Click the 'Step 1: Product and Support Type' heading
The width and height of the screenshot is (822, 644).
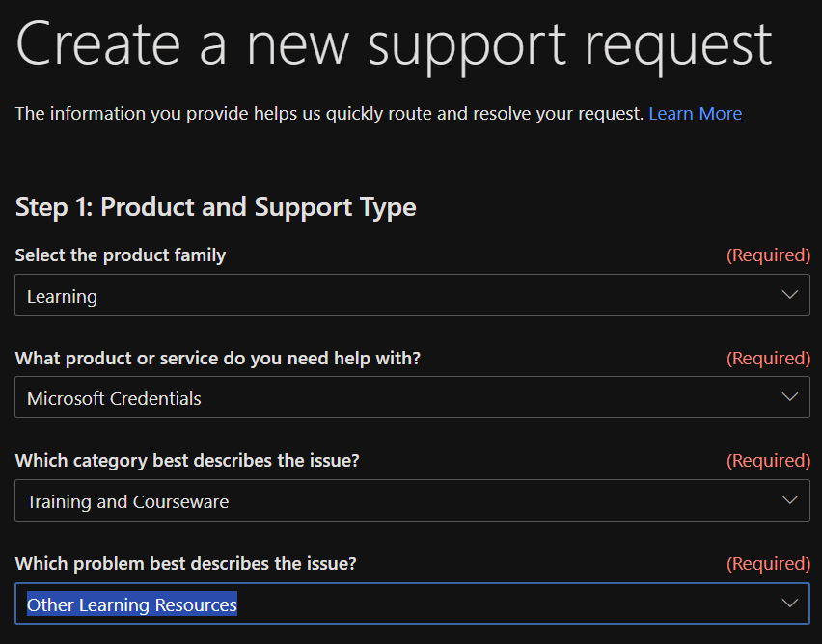pos(215,207)
